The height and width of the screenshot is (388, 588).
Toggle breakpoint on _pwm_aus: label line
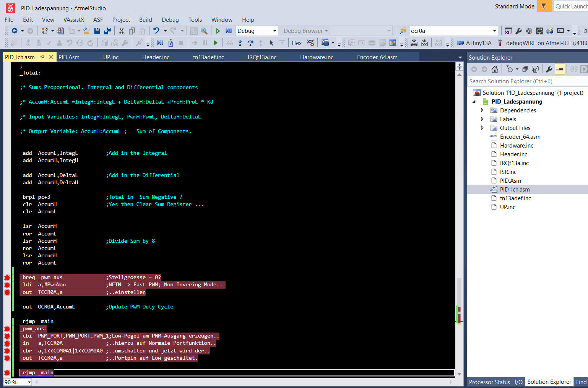pos(7,329)
